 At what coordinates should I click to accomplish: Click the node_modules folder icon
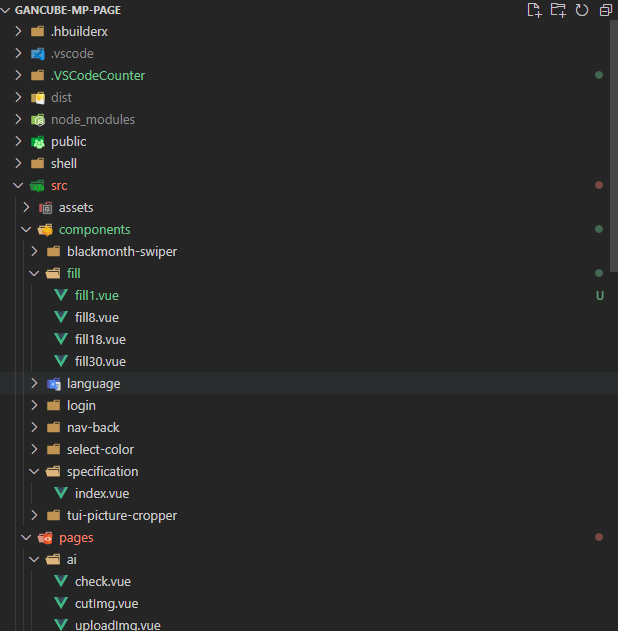pos(38,120)
